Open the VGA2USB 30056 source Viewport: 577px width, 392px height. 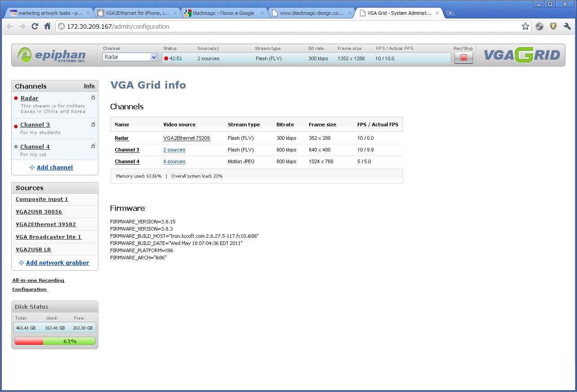pyautogui.click(x=39, y=212)
